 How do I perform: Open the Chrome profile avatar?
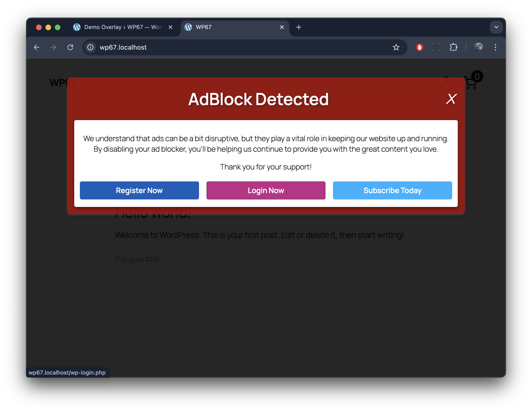pos(479,47)
